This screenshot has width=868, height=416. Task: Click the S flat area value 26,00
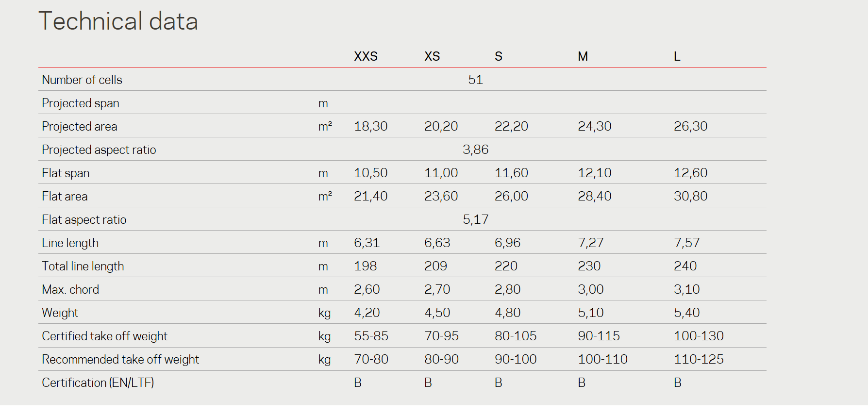pos(511,196)
